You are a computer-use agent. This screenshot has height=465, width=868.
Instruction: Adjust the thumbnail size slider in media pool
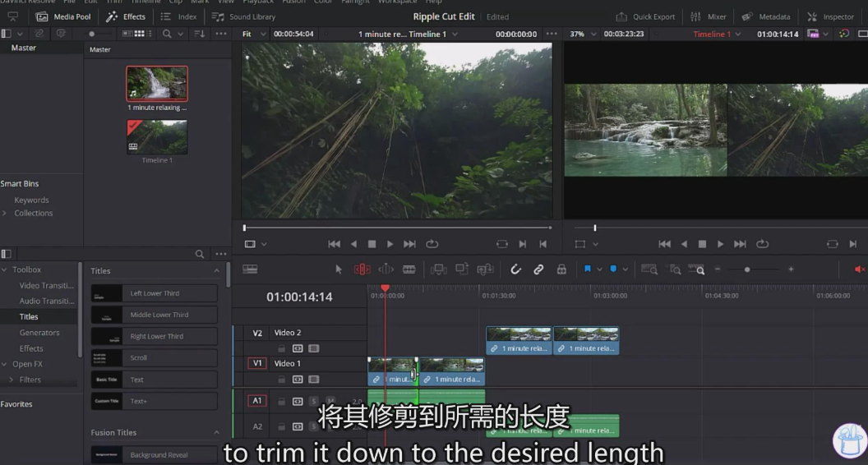point(92,34)
